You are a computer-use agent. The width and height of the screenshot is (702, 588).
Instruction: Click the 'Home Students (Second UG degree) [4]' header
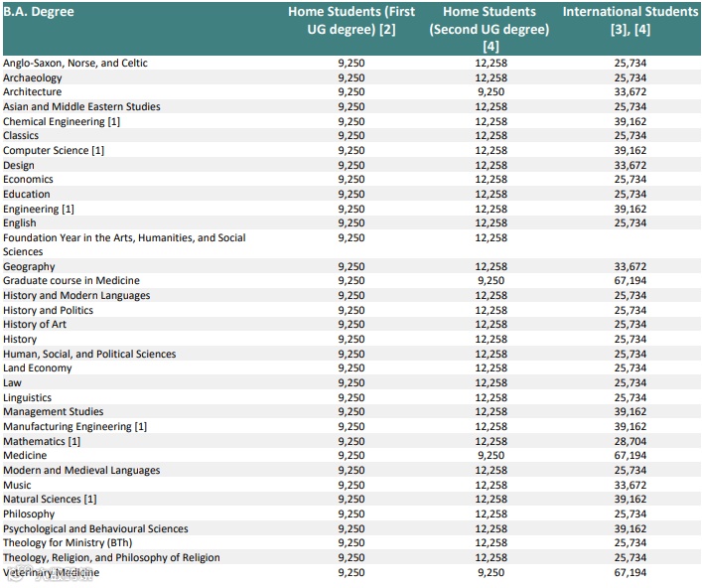(x=490, y=29)
